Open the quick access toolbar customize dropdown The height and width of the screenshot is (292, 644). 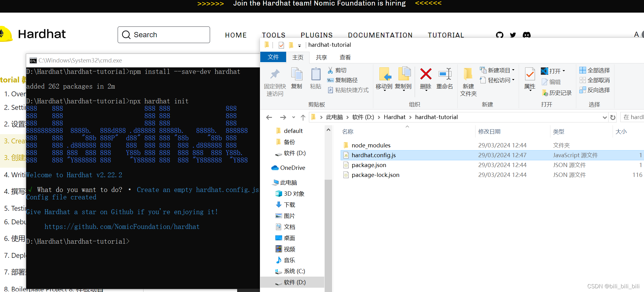(x=299, y=46)
